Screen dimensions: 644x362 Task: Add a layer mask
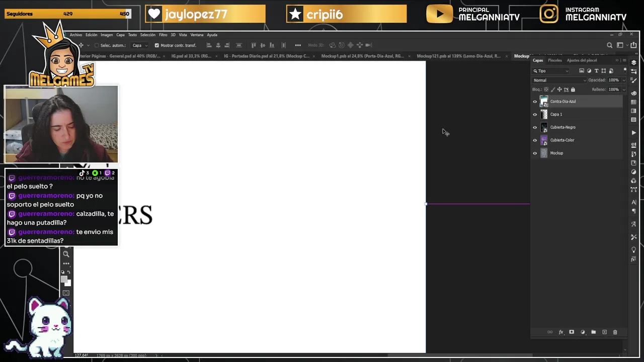tap(572, 332)
